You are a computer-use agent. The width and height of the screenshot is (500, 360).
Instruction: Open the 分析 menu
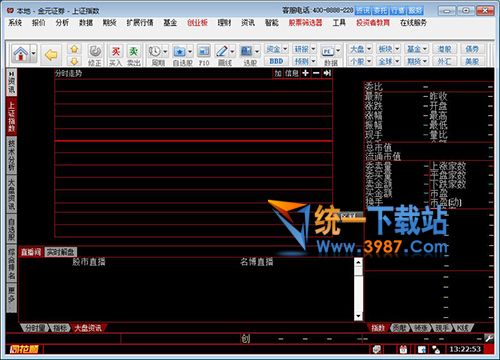click(62, 23)
